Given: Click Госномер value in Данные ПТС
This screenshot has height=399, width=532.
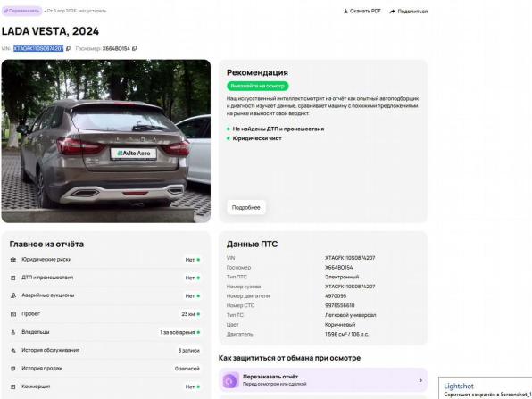Looking at the screenshot, I should 339,268.
